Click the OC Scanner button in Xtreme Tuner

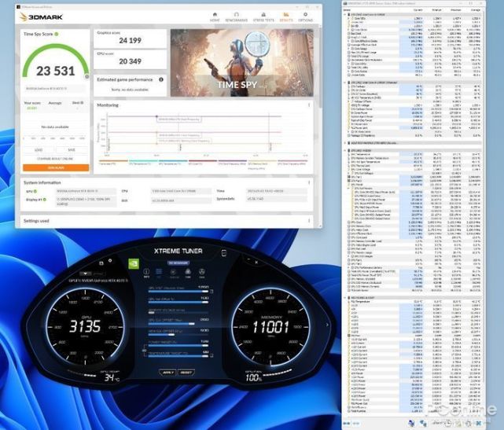click(x=178, y=263)
